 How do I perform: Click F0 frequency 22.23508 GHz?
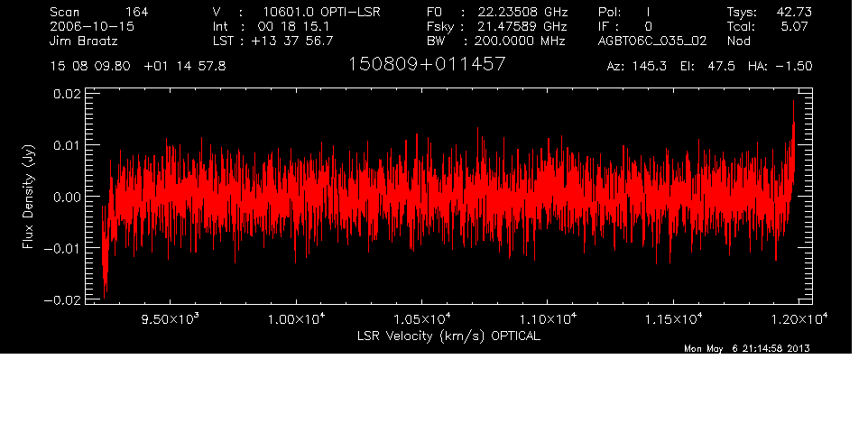click(522, 12)
